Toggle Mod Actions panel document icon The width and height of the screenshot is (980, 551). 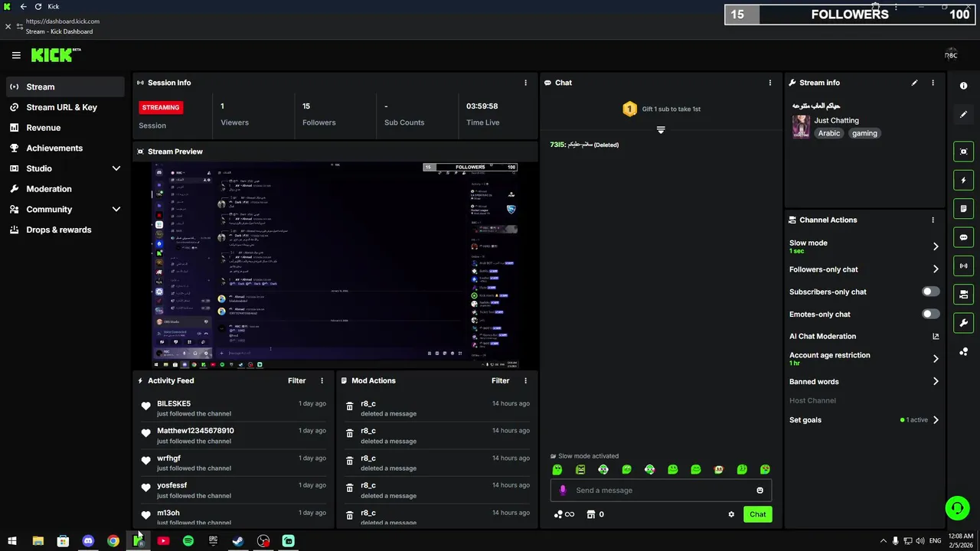(963, 208)
